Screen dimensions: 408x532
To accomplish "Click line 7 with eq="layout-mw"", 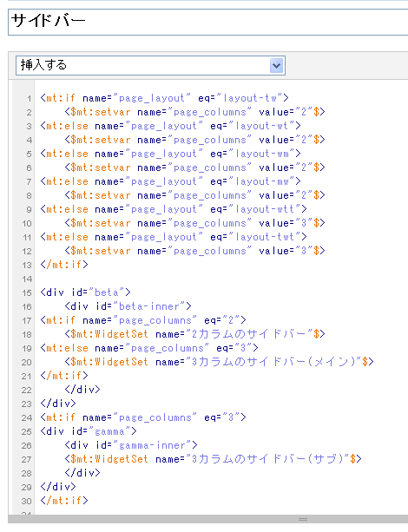I will point(170,181).
